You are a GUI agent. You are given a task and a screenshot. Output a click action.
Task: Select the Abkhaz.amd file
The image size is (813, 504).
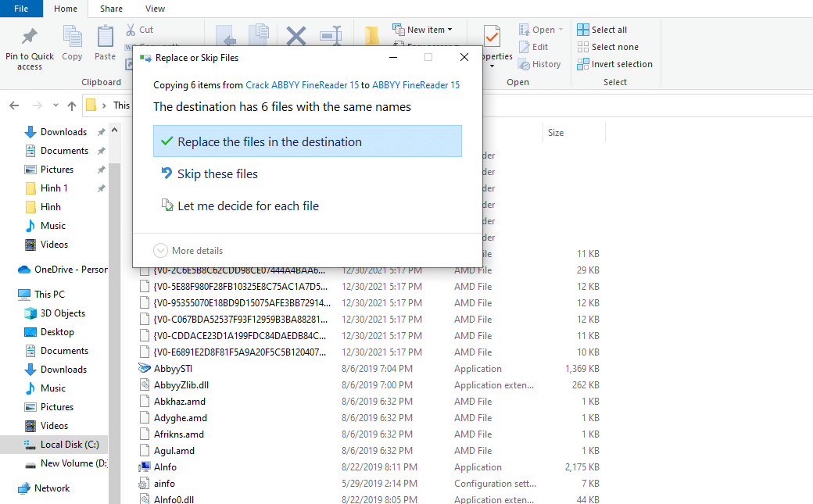coord(179,402)
